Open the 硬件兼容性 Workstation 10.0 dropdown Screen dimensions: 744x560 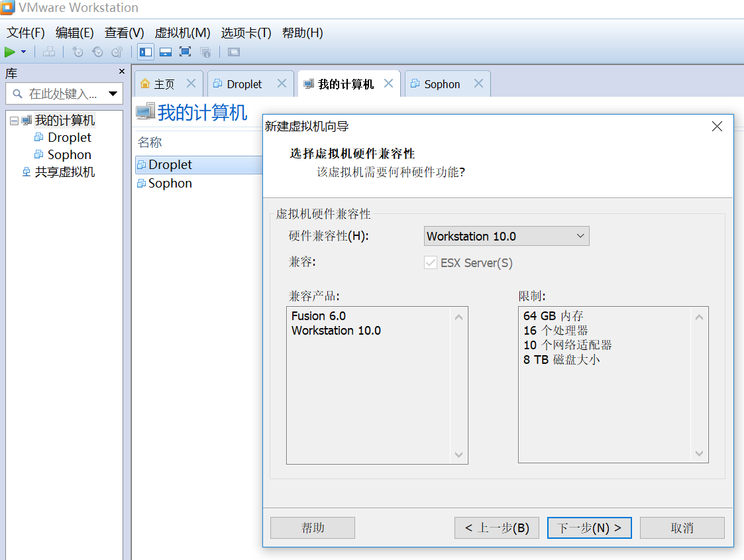point(506,236)
